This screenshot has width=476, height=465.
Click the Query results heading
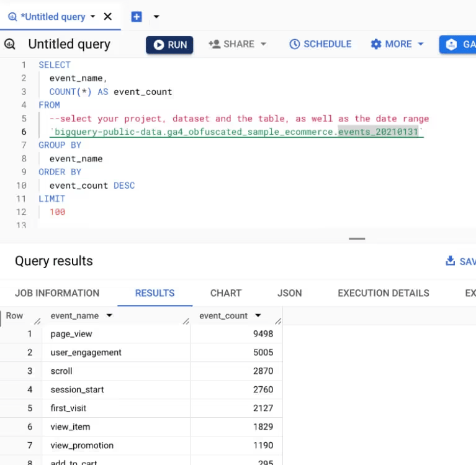[54, 261]
